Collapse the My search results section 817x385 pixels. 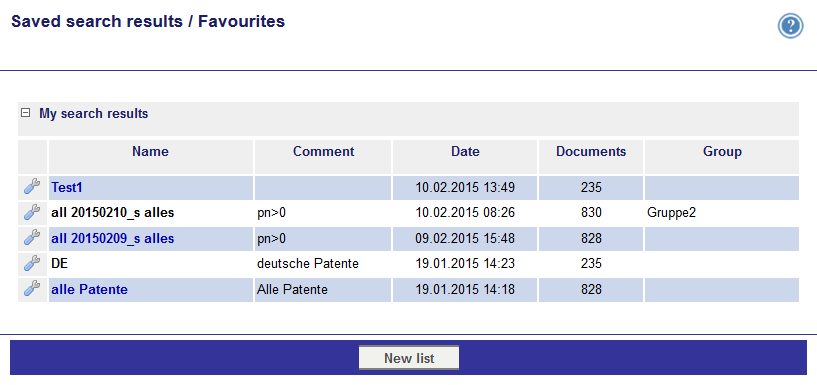click(x=25, y=113)
